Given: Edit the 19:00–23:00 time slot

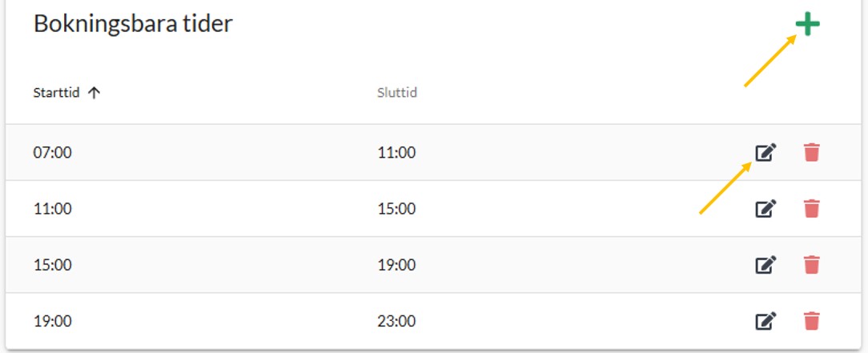Looking at the screenshot, I should pos(766,322).
